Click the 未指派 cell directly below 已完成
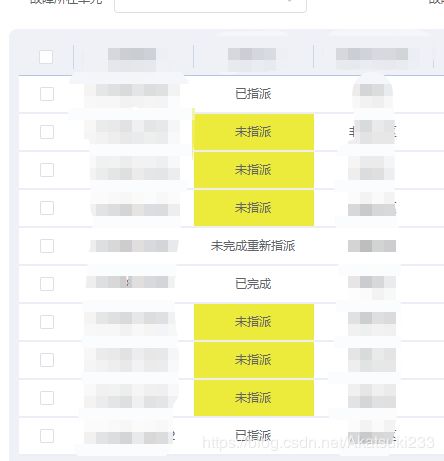 (254, 322)
